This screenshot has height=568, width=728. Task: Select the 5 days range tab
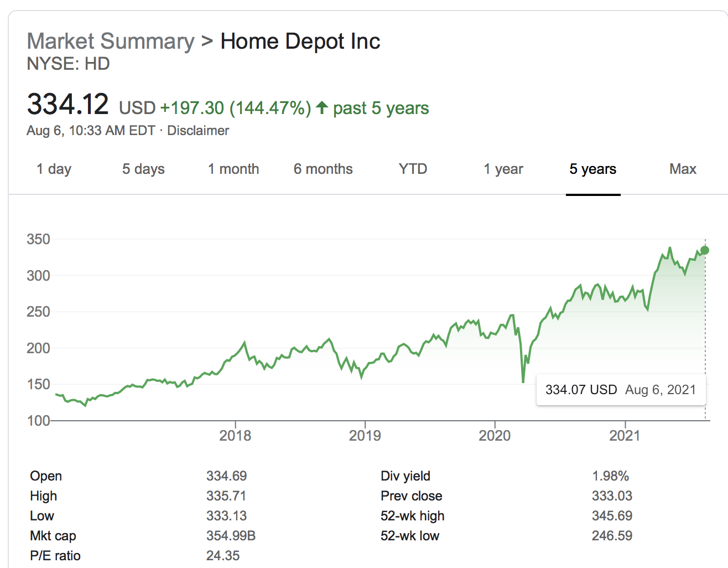143,169
